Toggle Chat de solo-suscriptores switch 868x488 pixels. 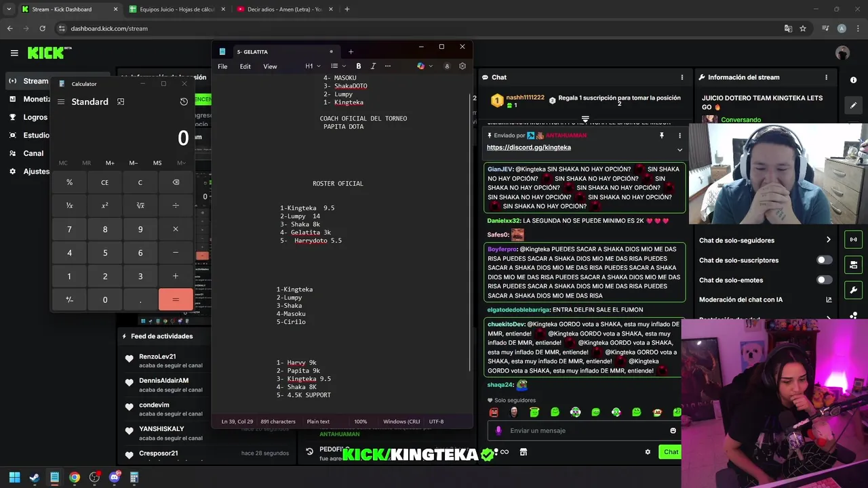click(824, 260)
